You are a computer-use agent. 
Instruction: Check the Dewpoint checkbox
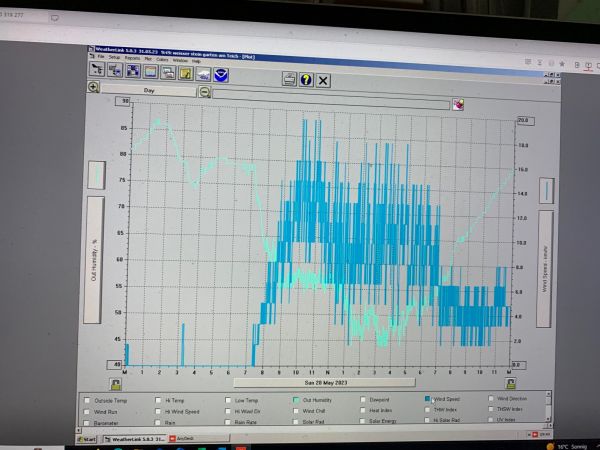[x=363, y=399]
